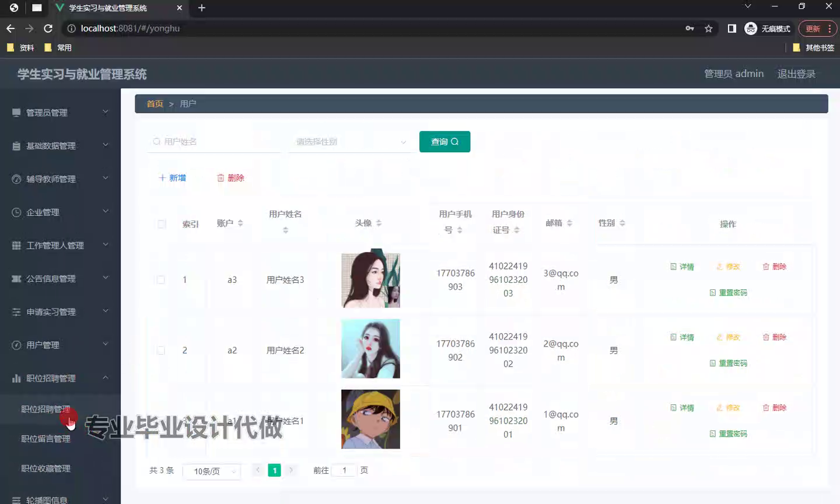This screenshot has width=840, height=504.
Task: Click 重置密码 for the 1@qq.com user
Action: click(x=728, y=434)
